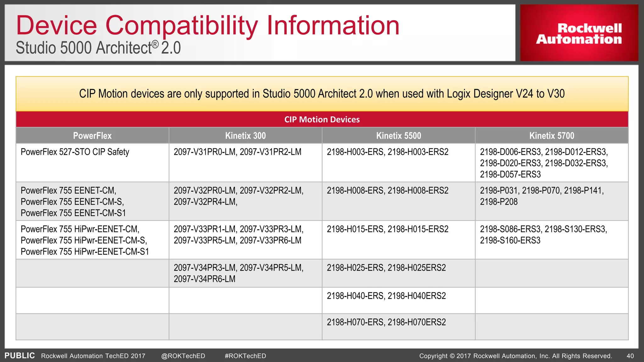Image resolution: width=644 pixels, height=362 pixels.
Task: Click the #ROKTechED hashtag in footer
Action: [x=245, y=356]
